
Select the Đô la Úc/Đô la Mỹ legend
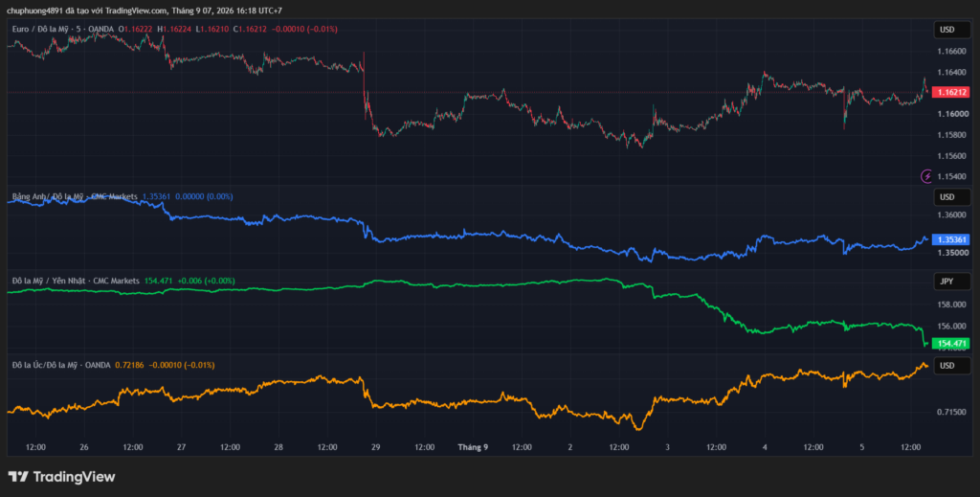(61, 365)
